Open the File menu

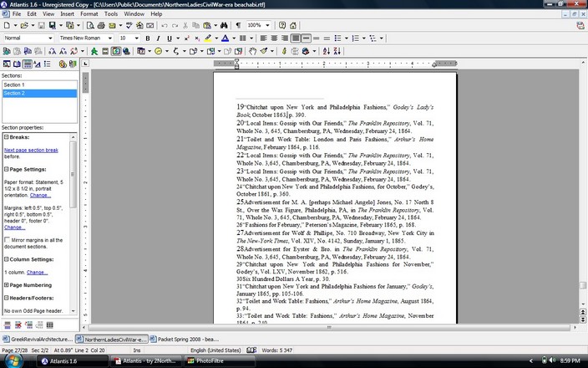(x=17, y=14)
